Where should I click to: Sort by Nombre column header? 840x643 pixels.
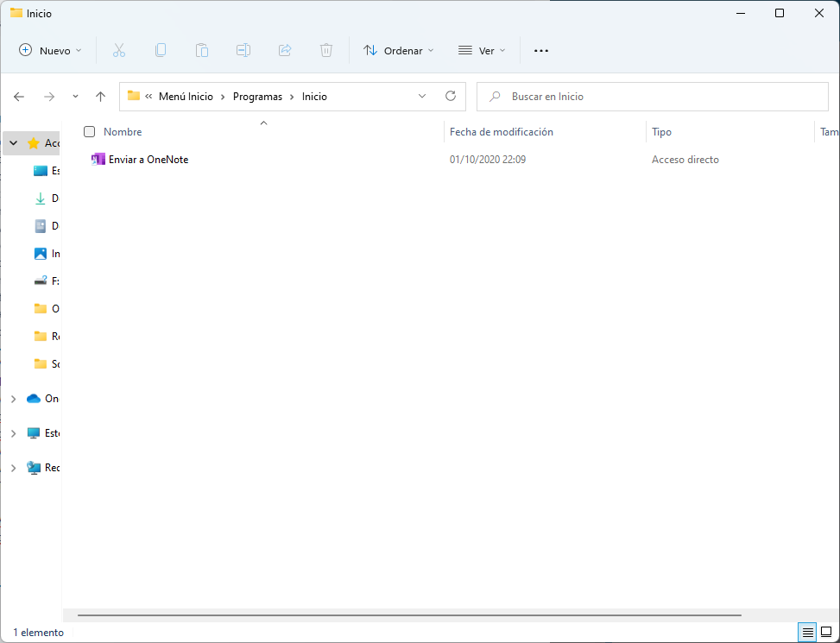(123, 132)
